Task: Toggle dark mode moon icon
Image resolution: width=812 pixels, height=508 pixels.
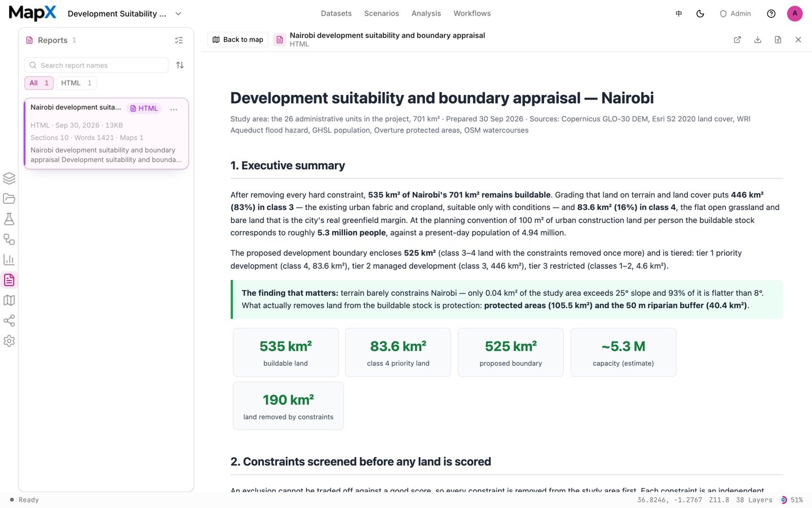Action: (700, 14)
